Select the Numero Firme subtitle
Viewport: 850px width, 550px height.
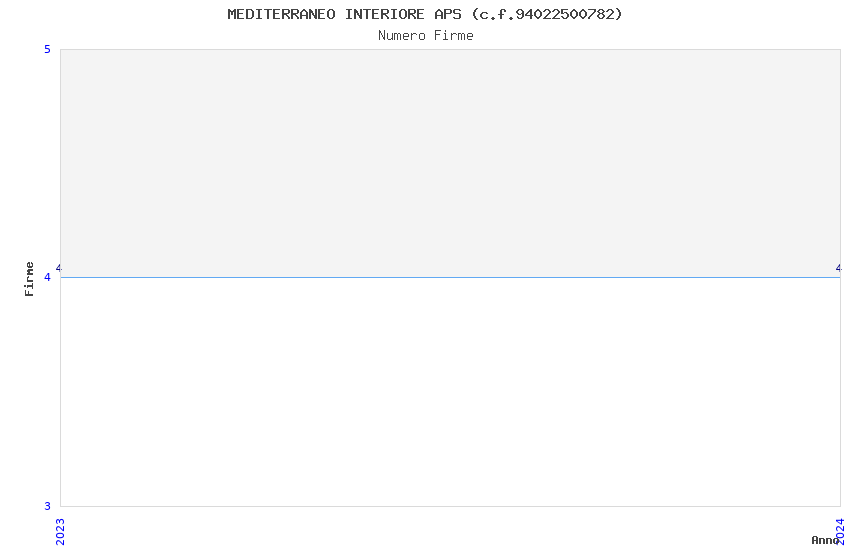coord(426,36)
